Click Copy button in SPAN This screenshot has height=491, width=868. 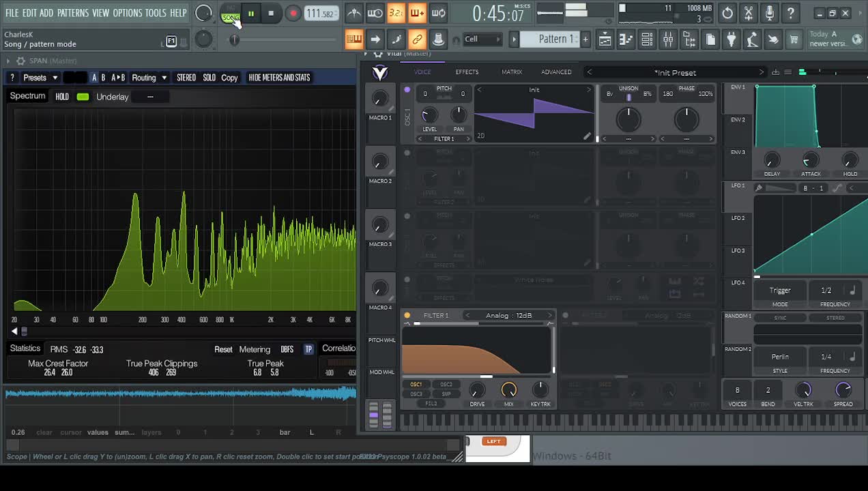pos(229,78)
